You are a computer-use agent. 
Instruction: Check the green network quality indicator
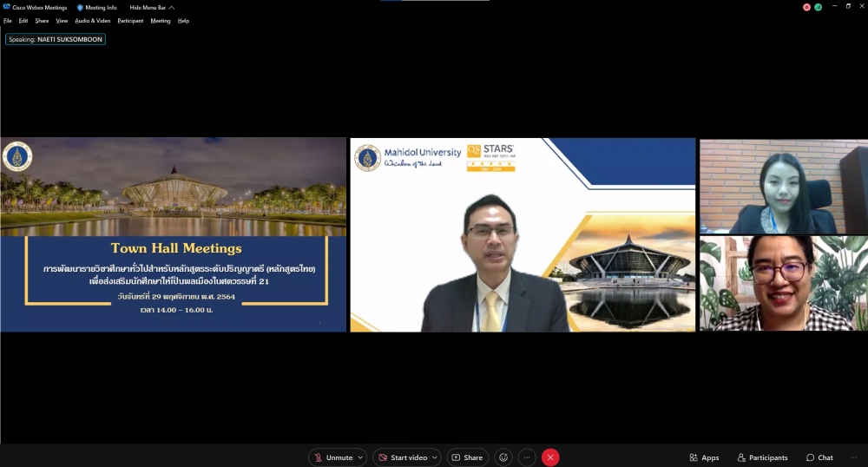pyautogui.click(x=818, y=7)
